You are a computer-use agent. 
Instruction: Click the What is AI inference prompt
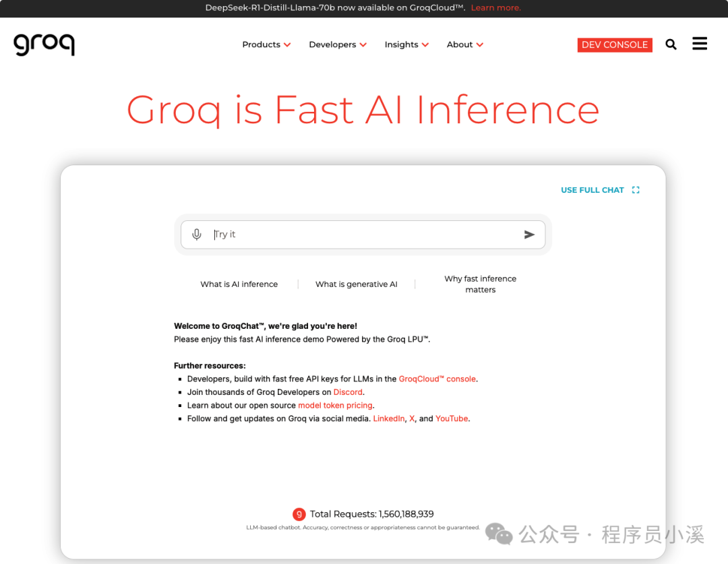pyautogui.click(x=239, y=284)
